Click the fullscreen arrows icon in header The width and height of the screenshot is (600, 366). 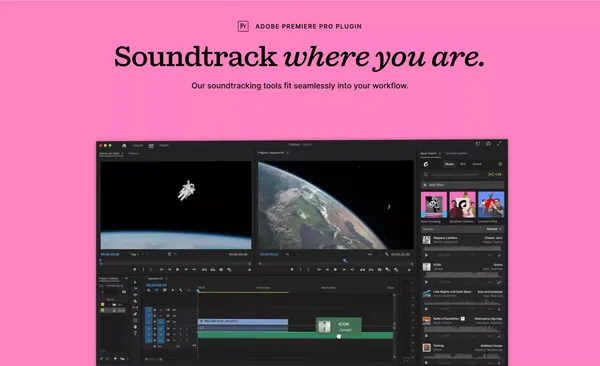click(499, 144)
